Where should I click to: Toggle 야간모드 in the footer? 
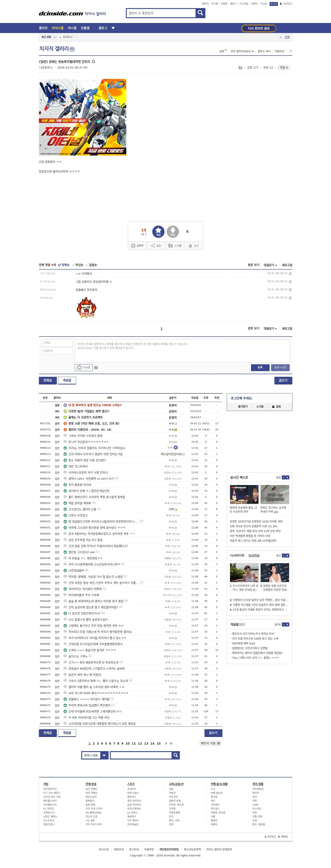click(x=270, y=837)
